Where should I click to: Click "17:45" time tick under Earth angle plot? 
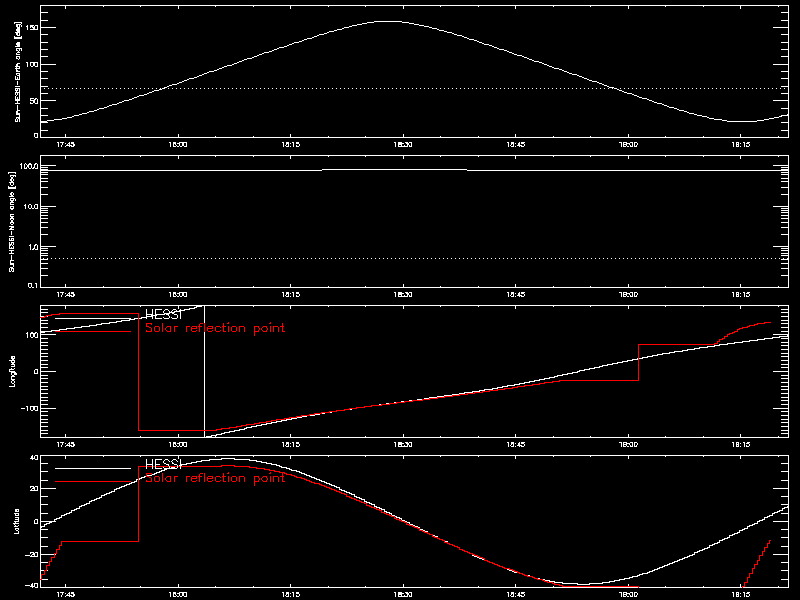pos(66,145)
